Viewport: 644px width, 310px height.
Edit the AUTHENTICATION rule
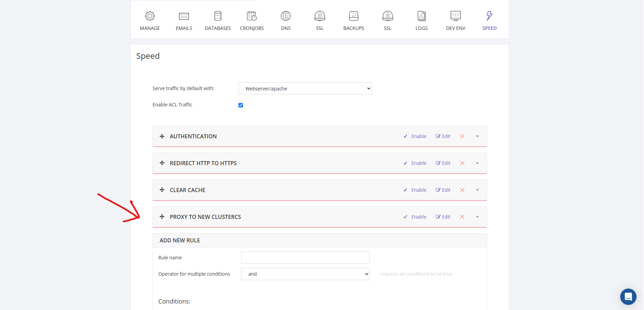443,136
